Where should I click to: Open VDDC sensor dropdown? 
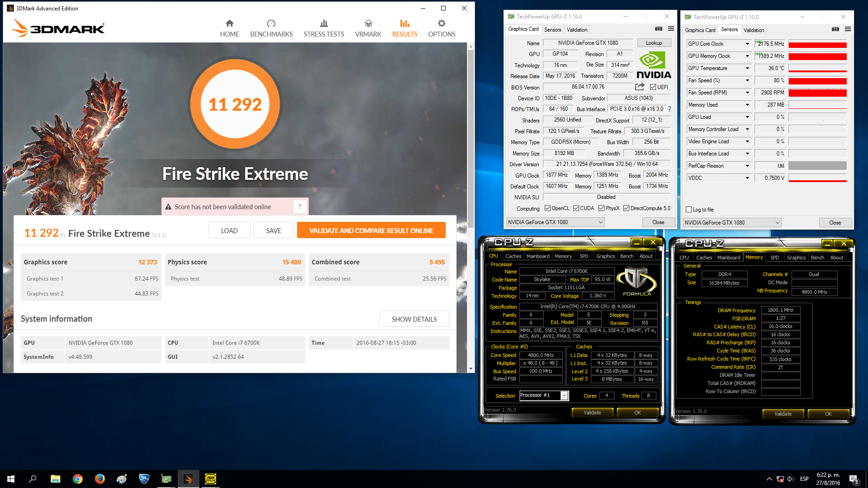click(747, 178)
